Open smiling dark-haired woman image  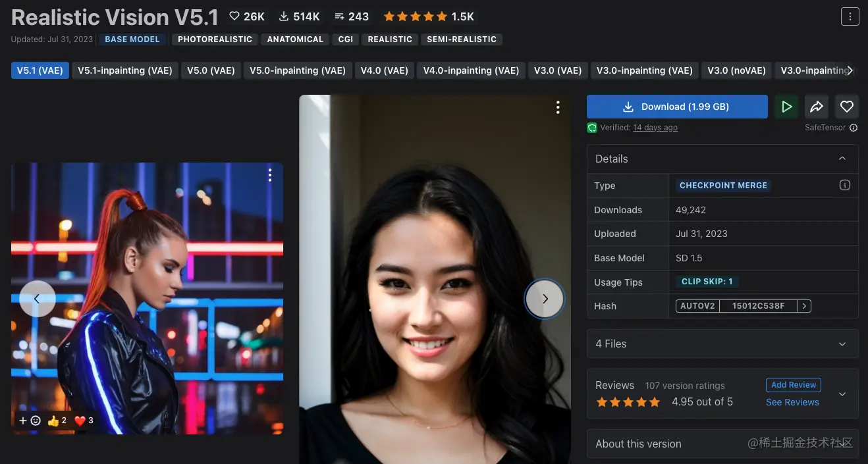[435, 279]
